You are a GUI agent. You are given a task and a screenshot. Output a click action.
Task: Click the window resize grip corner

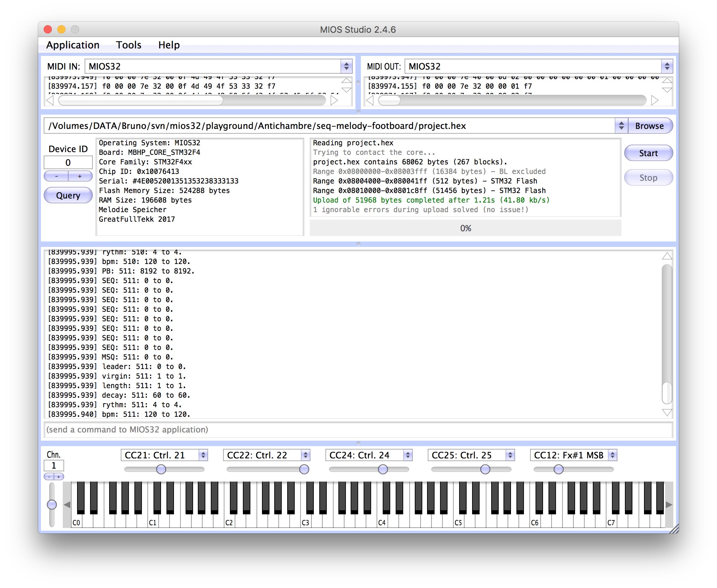[x=674, y=529]
